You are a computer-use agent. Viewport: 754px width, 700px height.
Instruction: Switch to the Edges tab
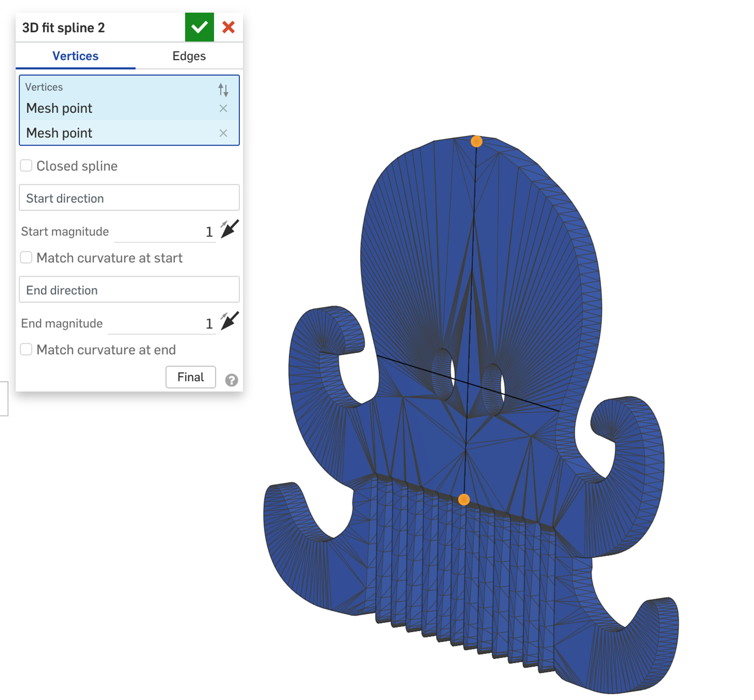click(189, 56)
